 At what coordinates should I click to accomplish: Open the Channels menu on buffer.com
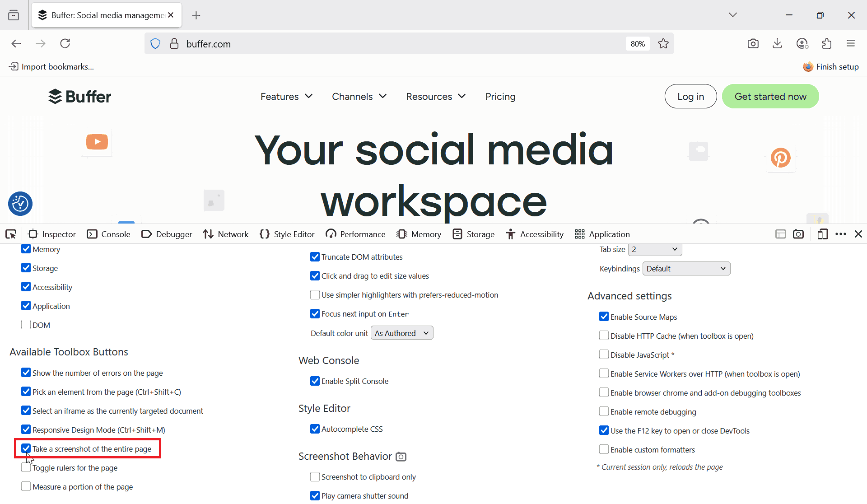point(359,96)
